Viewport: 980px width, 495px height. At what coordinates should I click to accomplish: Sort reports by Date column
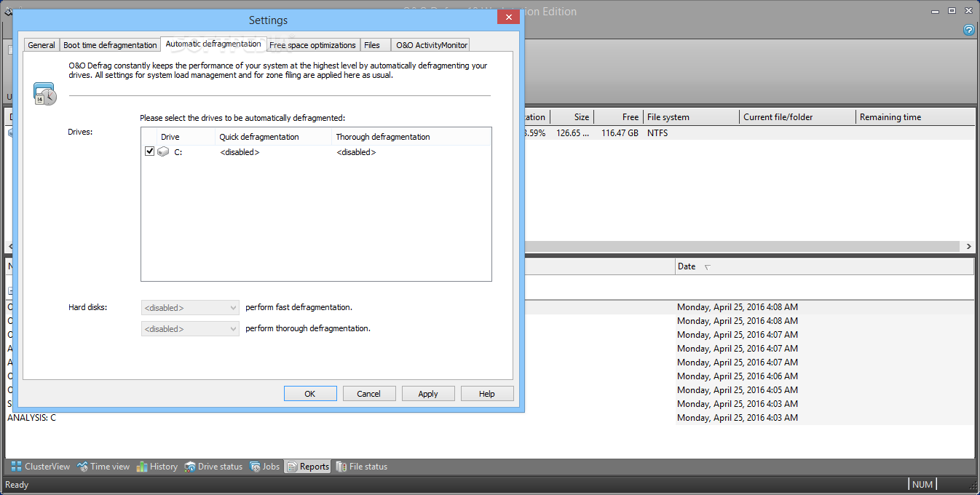pyautogui.click(x=824, y=266)
